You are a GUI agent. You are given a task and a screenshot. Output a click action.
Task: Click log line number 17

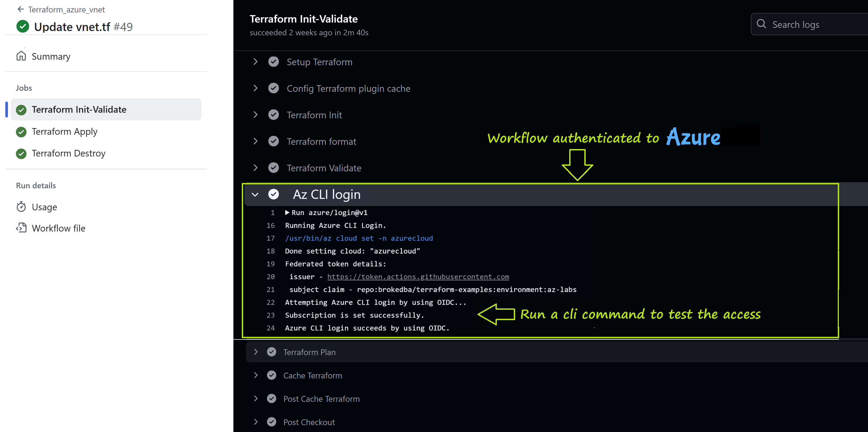point(271,238)
